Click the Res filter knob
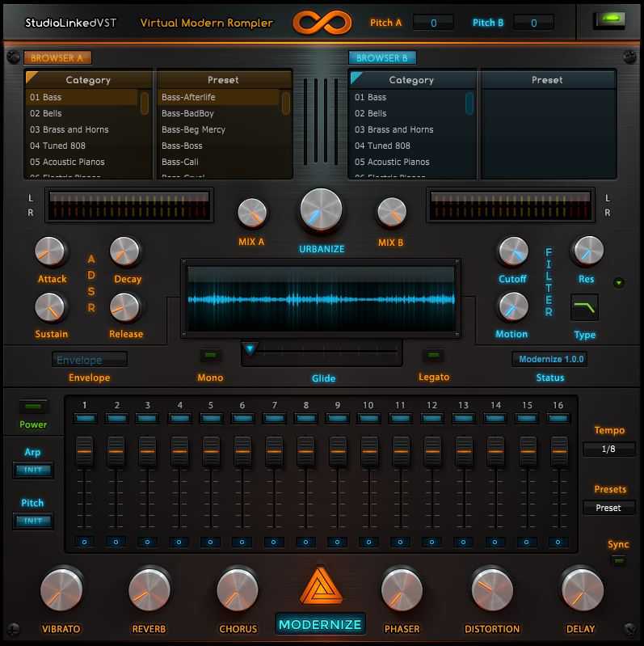The height and width of the screenshot is (646, 644). [x=589, y=251]
